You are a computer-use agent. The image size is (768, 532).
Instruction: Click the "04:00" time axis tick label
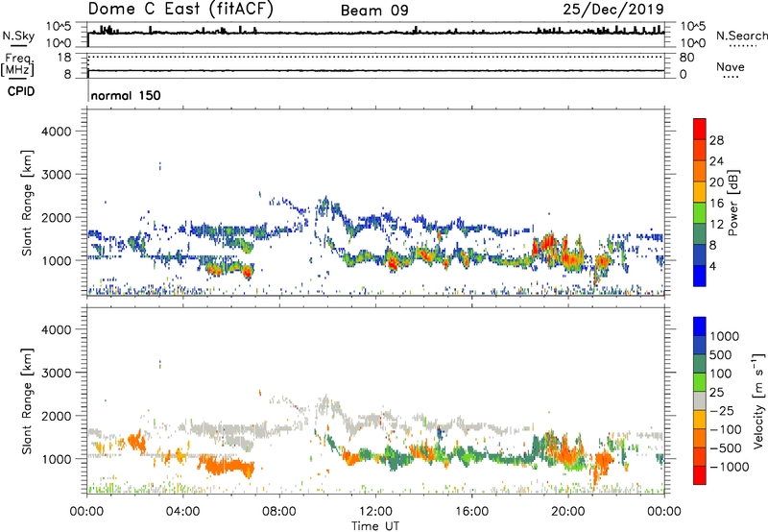pyautogui.click(x=183, y=512)
